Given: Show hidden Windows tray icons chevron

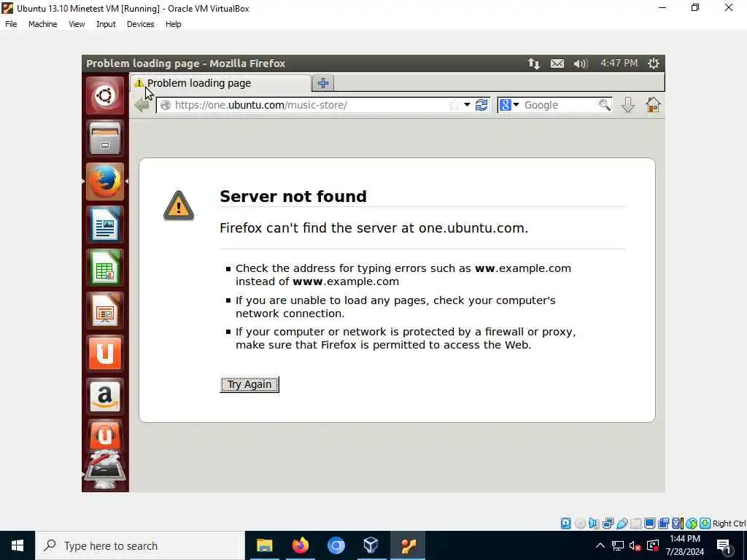Looking at the screenshot, I should pos(600,545).
